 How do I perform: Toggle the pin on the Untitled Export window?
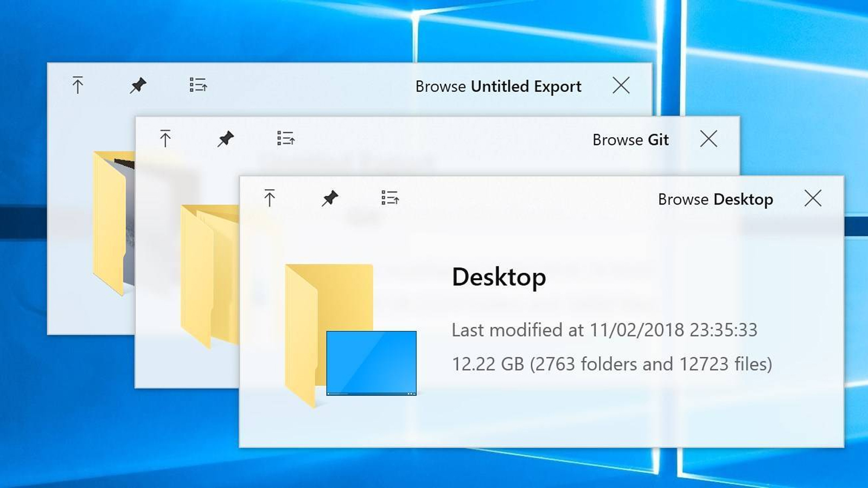coord(138,85)
